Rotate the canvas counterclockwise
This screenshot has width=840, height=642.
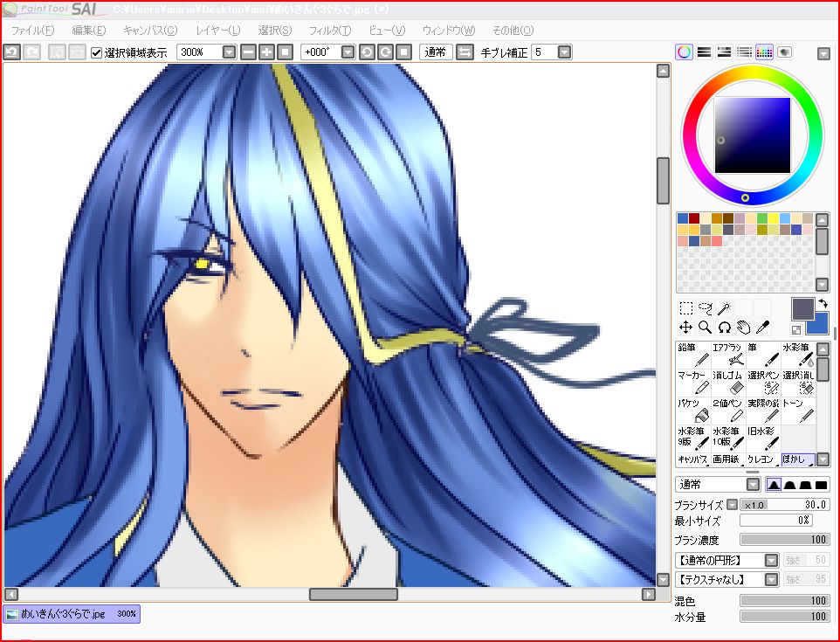[x=367, y=52]
